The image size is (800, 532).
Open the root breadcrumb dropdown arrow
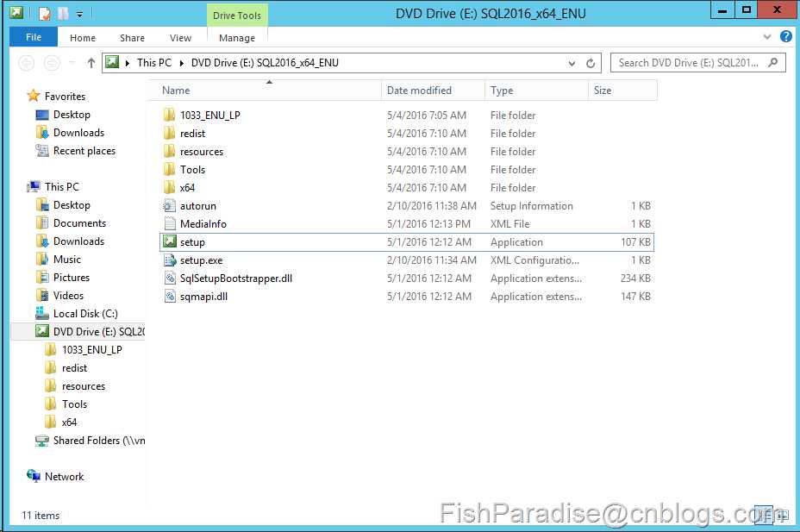point(128,63)
